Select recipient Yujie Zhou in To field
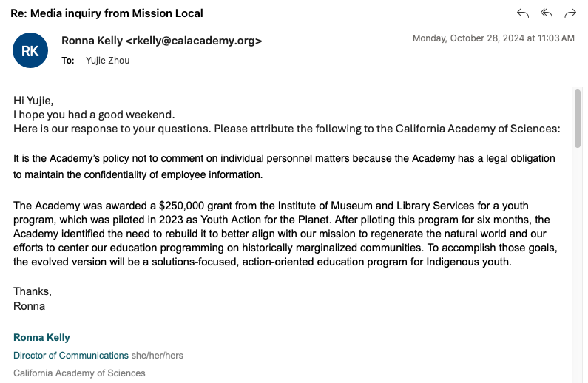Viewport: 588px width, 383px height. pos(108,61)
